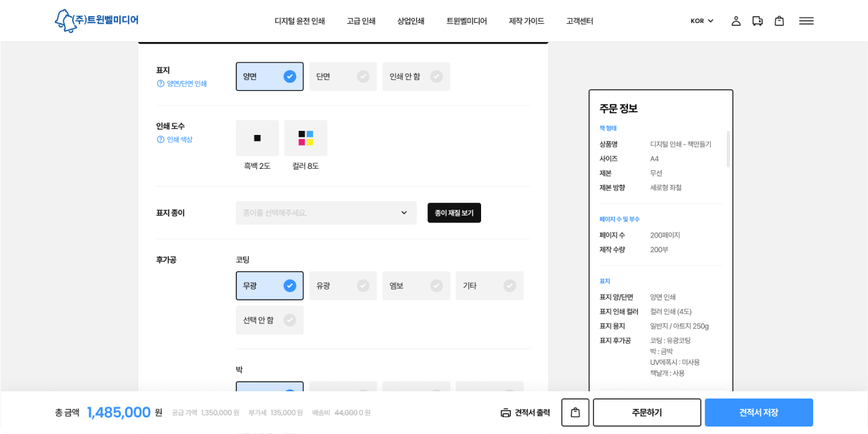Viewport: 868px width, 434px height.
Task: Go to 고객센터 menu
Action: coord(579,21)
